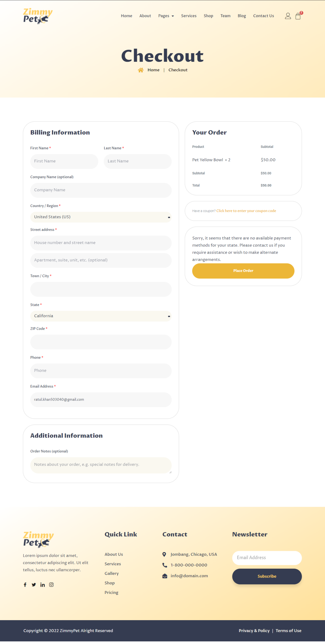This screenshot has width=325, height=644.
Task: Click the user account icon
Action: tap(288, 16)
